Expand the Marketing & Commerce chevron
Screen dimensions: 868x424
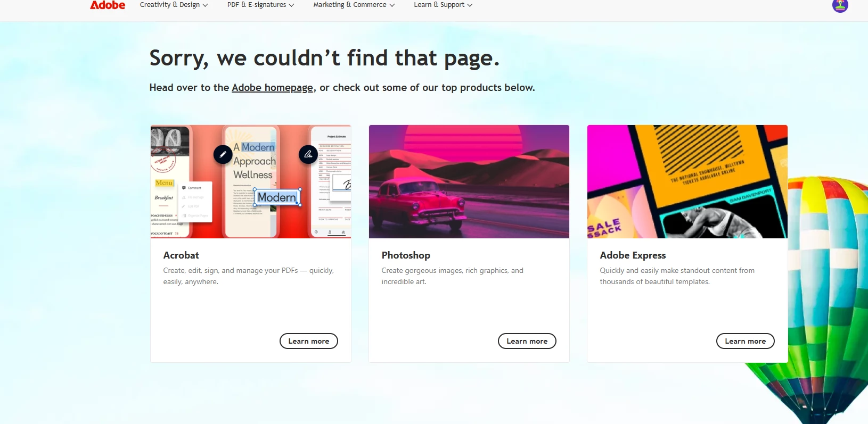coord(392,5)
